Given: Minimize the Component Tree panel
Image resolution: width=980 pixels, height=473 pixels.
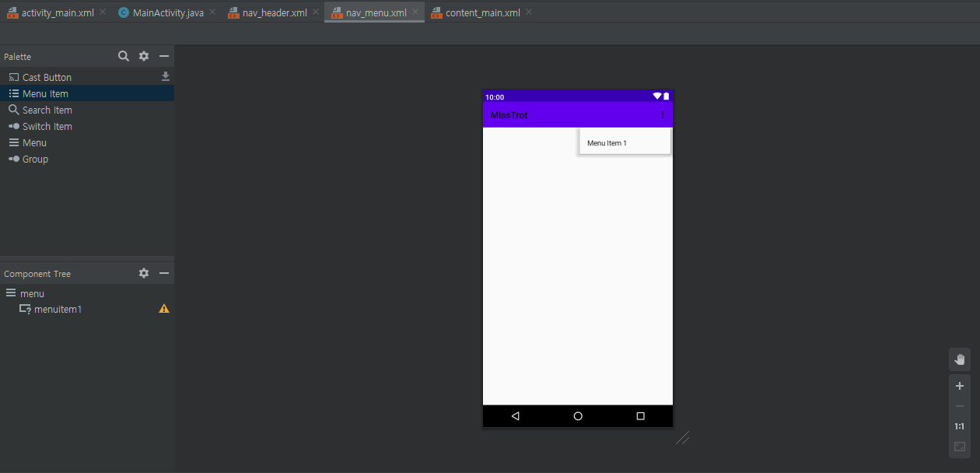Looking at the screenshot, I should (x=164, y=273).
